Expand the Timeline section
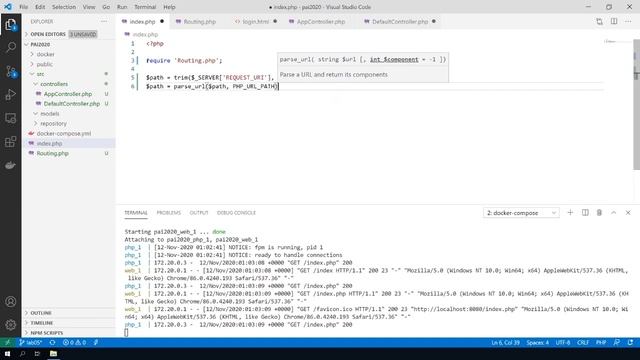This screenshot has width=640, height=360. (x=42, y=323)
